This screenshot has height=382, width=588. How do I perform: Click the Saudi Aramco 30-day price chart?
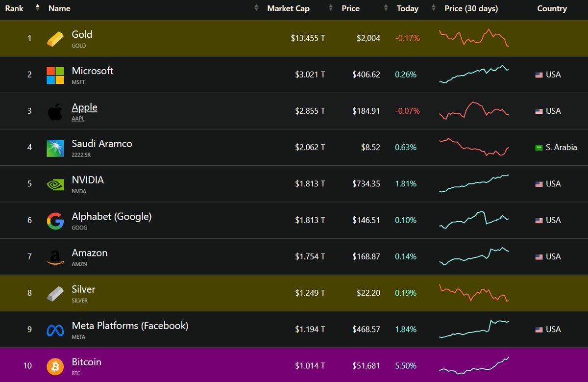coord(474,147)
